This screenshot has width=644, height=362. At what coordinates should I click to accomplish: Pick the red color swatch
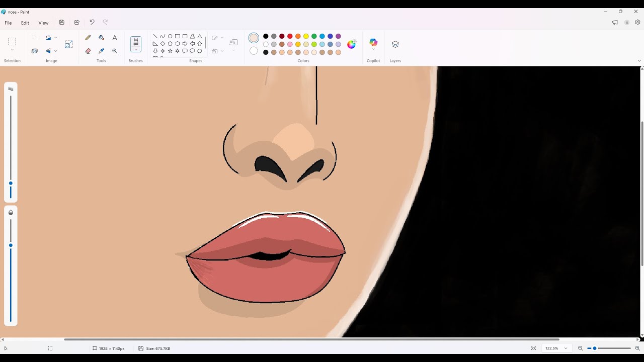pos(290,36)
